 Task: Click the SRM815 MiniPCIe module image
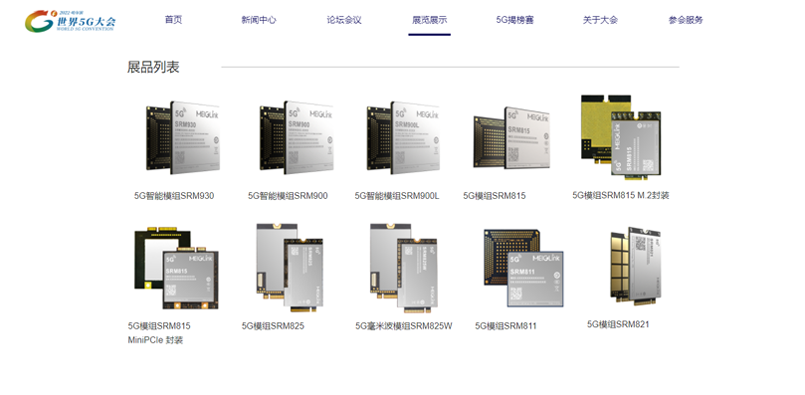[x=177, y=268]
